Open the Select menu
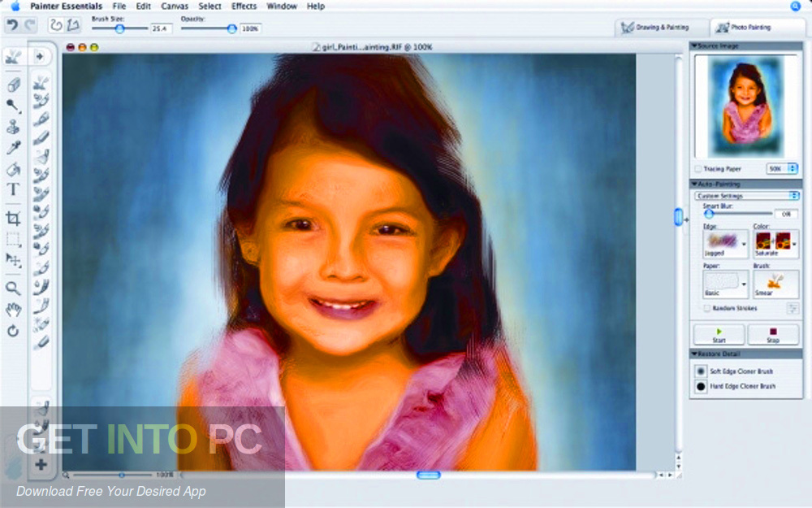 click(209, 7)
